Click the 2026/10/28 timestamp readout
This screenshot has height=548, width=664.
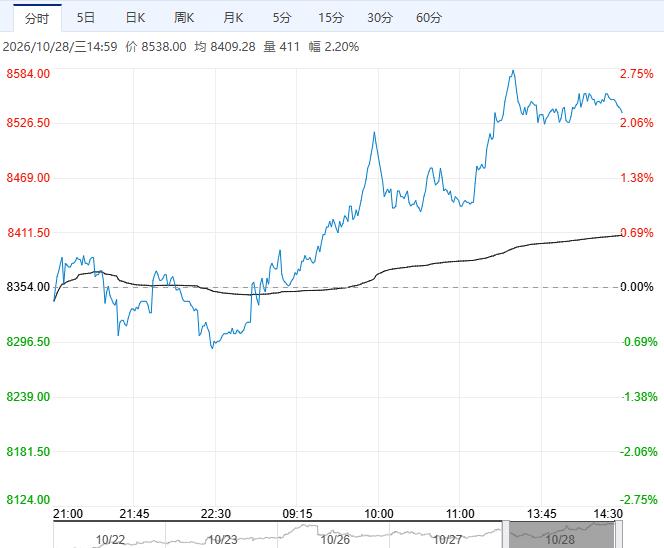coord(60,47)
